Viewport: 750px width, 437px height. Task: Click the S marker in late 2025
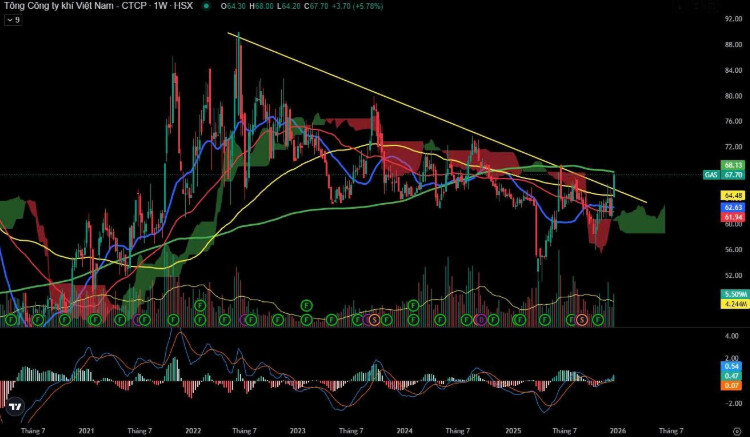(x=582, y=319)
